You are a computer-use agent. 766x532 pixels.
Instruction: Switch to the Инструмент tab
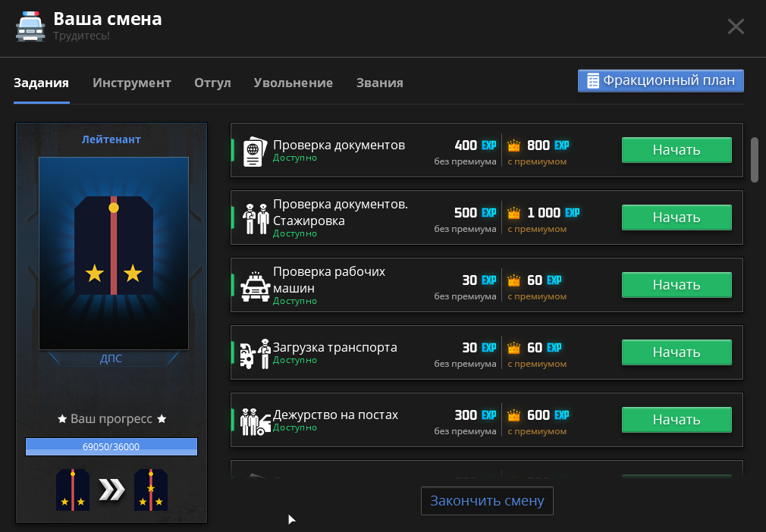[132, 83]
